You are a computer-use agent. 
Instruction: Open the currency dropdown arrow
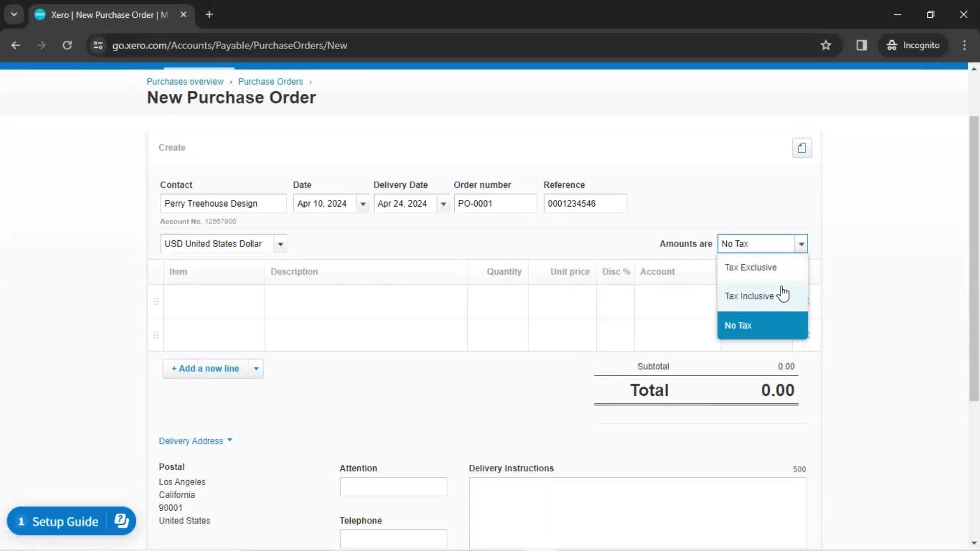tap(280, 244)
